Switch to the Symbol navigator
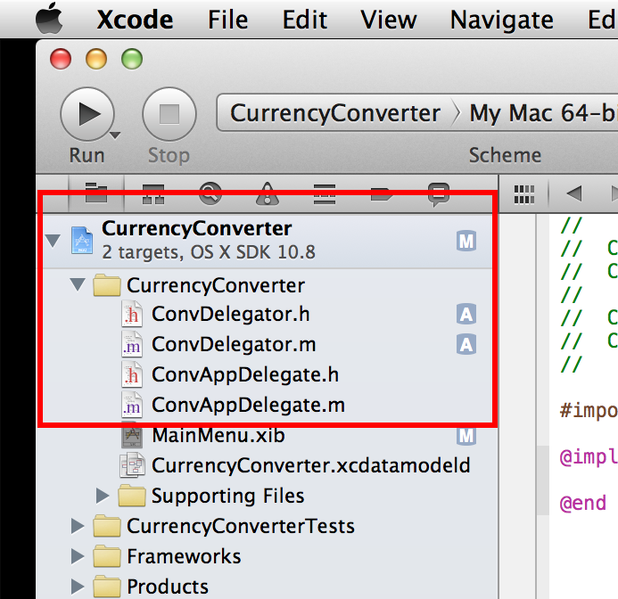 click(153, 193)
